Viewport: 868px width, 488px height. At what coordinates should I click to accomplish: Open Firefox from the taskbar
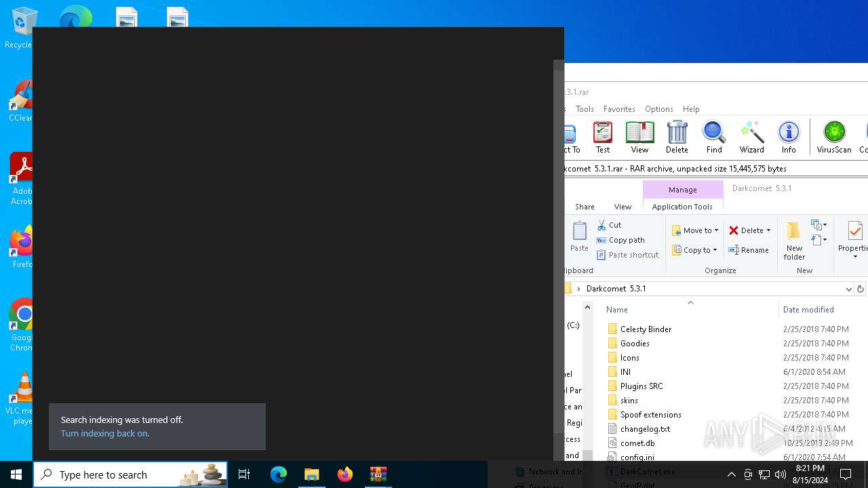click(345, 474)
